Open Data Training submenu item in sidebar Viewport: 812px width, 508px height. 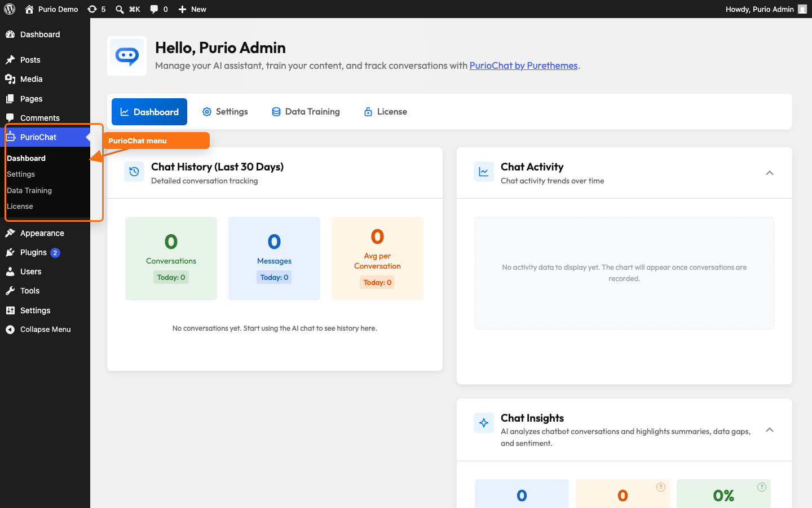tap(29, 191)
